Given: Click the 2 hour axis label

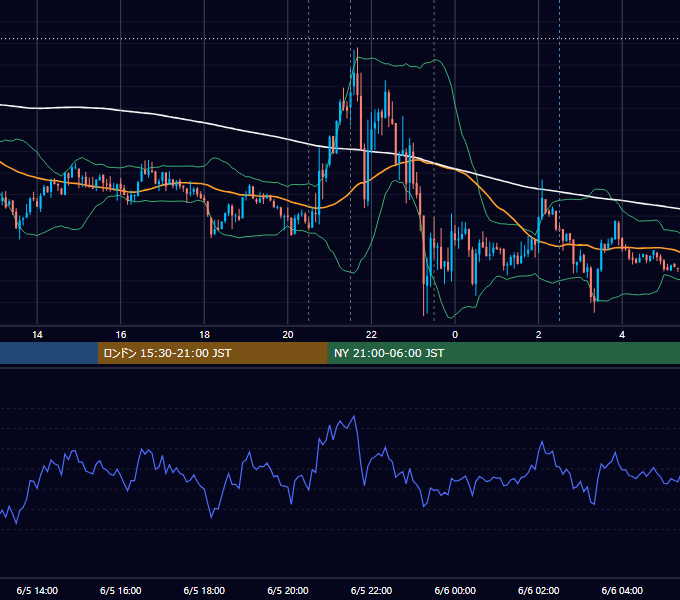Looking at the screenshot, I should (538, 335).
